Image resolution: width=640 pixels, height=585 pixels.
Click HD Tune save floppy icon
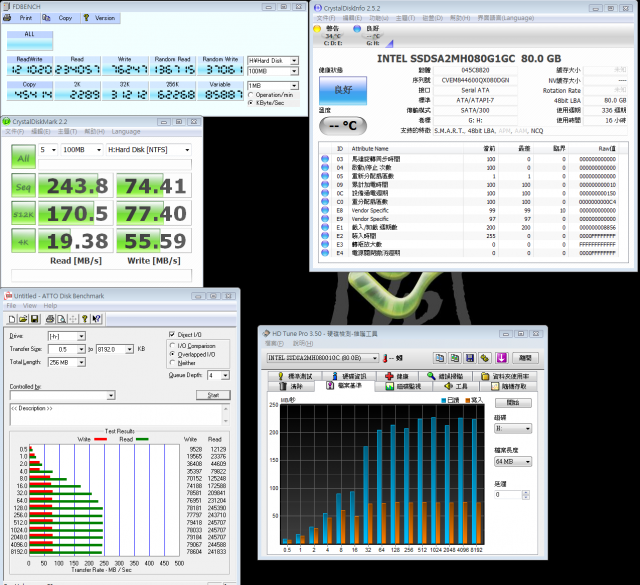[x=470, y=358]
